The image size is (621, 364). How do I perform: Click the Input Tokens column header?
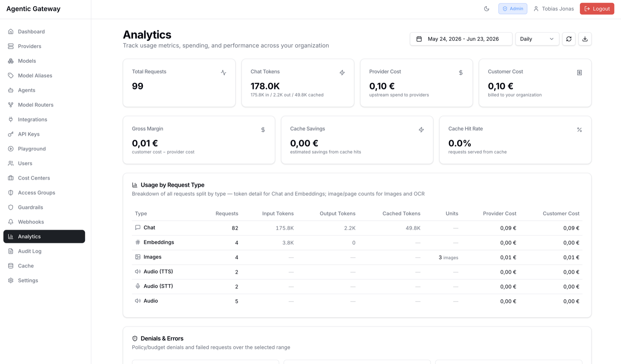pos(278,213)
